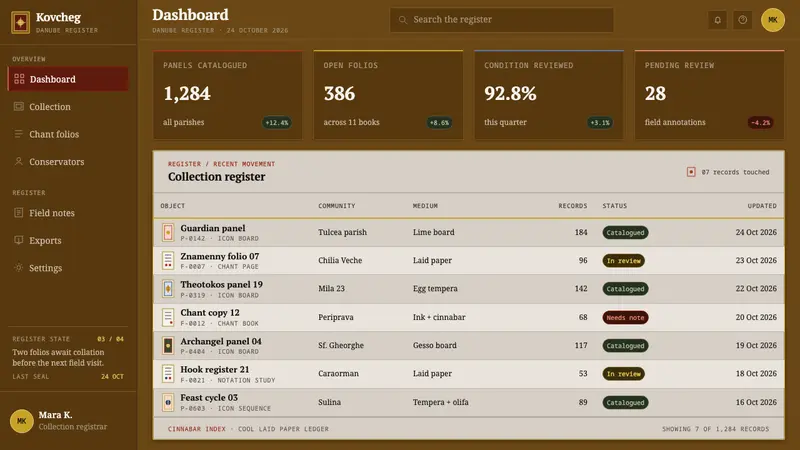
Task: Open the Open Folios card
Action: tap(388, 95)
